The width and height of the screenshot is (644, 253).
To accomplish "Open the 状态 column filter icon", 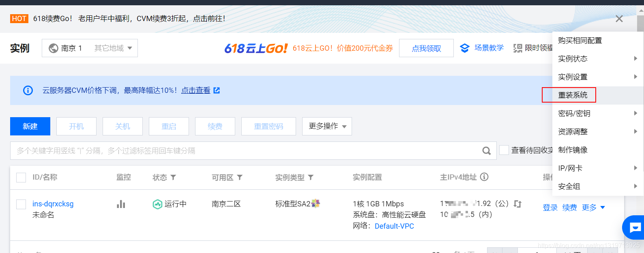I will (x=173, y=178).
